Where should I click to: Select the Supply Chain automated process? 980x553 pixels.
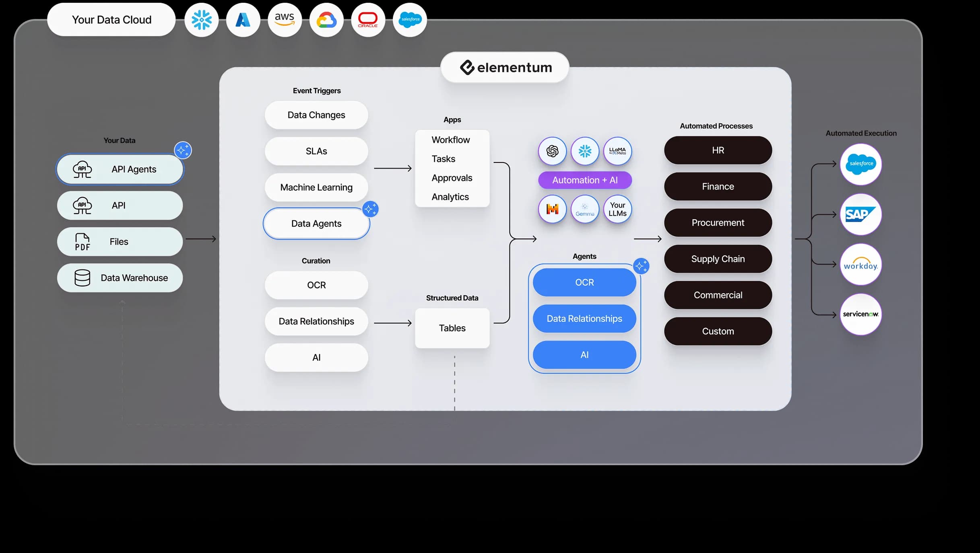pos(717,259)
